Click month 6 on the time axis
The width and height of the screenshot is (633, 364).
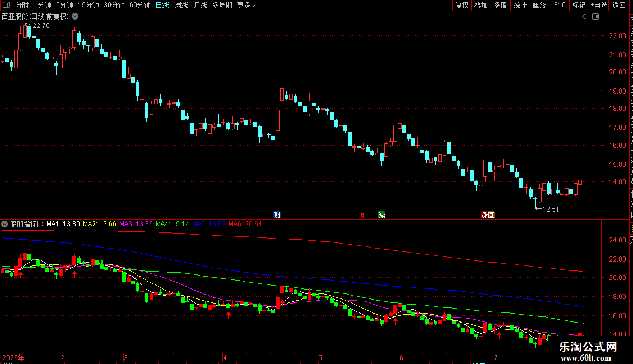[401, 358]
